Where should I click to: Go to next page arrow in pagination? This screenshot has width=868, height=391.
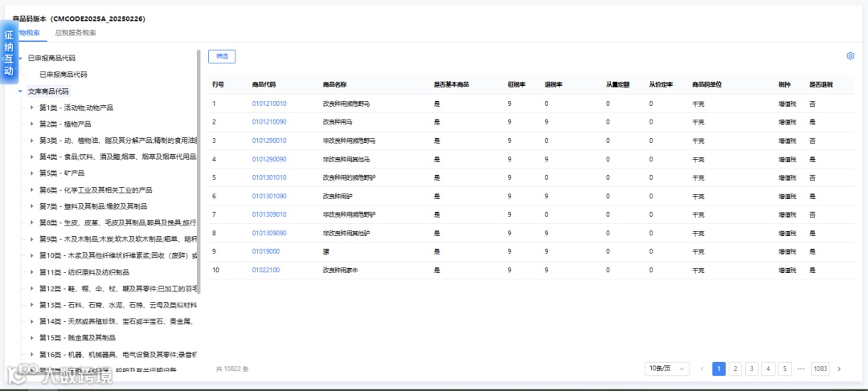tap(839, 369)
